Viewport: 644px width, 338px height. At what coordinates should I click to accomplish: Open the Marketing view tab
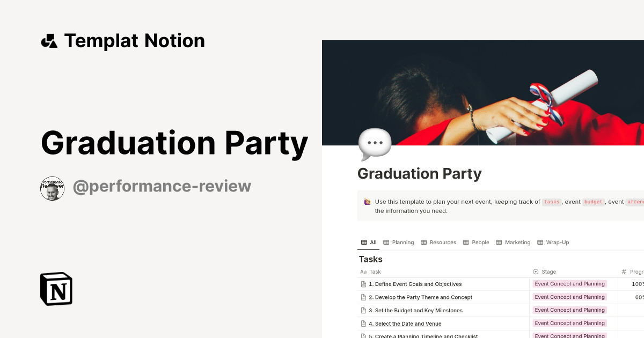coord(516,242)
